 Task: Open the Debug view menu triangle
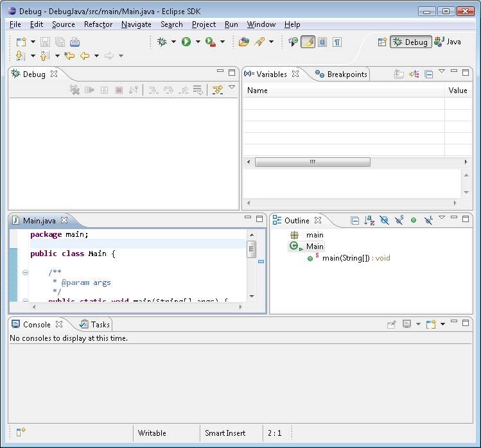coord(232,87)
